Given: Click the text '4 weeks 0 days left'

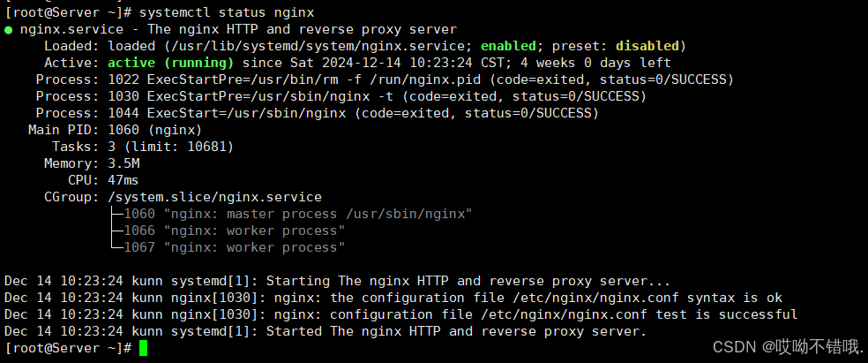Looking at the screenshot, I should 595,63.
